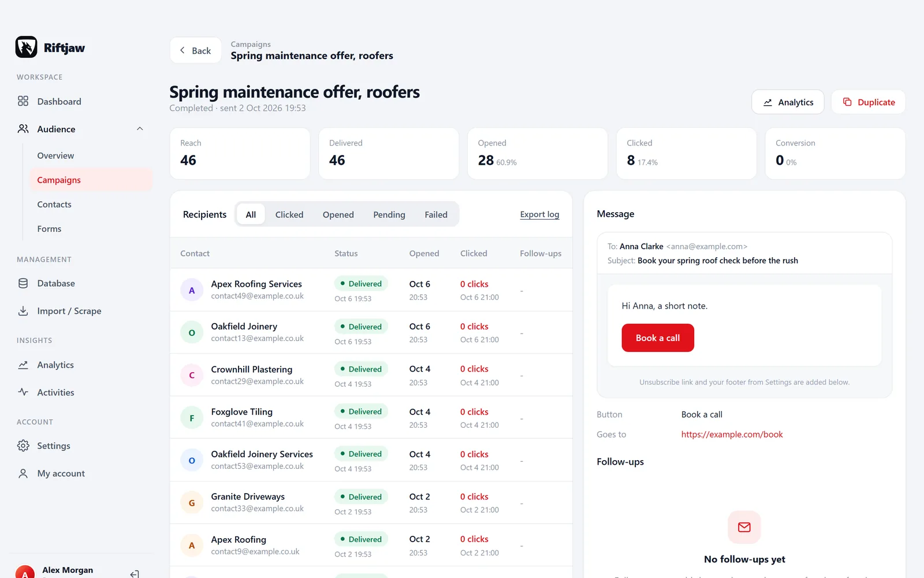Click the Contact column header

coord(195,253)
